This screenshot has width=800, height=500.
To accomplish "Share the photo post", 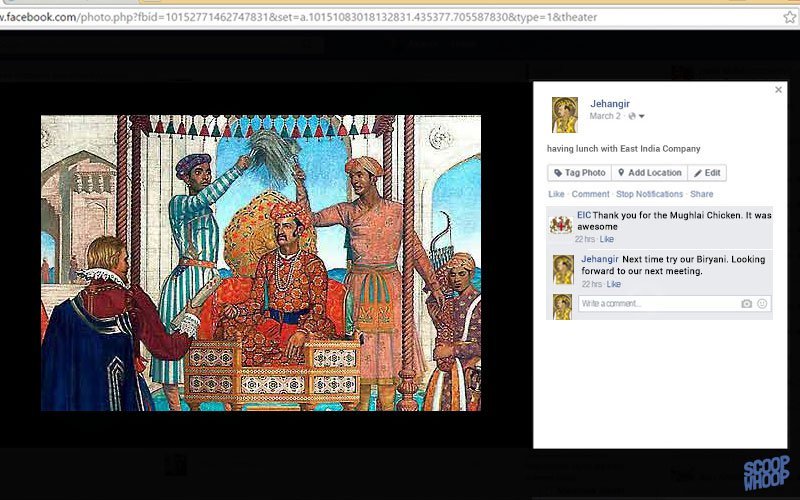I will pyautogui.click(x=702, y=194).
